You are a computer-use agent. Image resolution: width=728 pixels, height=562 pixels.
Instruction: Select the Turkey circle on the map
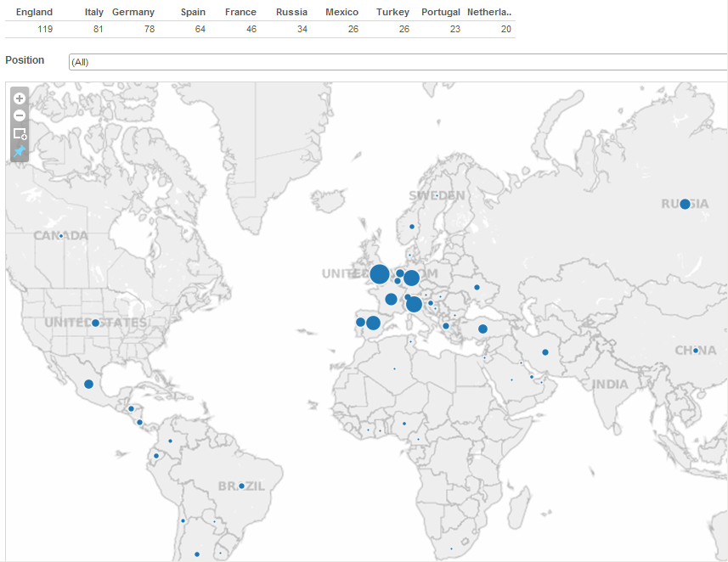[483, 329]
